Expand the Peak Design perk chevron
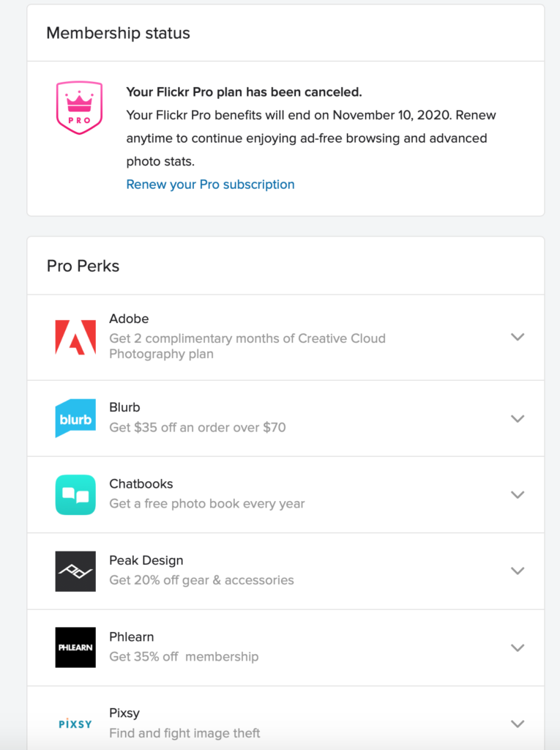560x750 pixels. (518, 571)
